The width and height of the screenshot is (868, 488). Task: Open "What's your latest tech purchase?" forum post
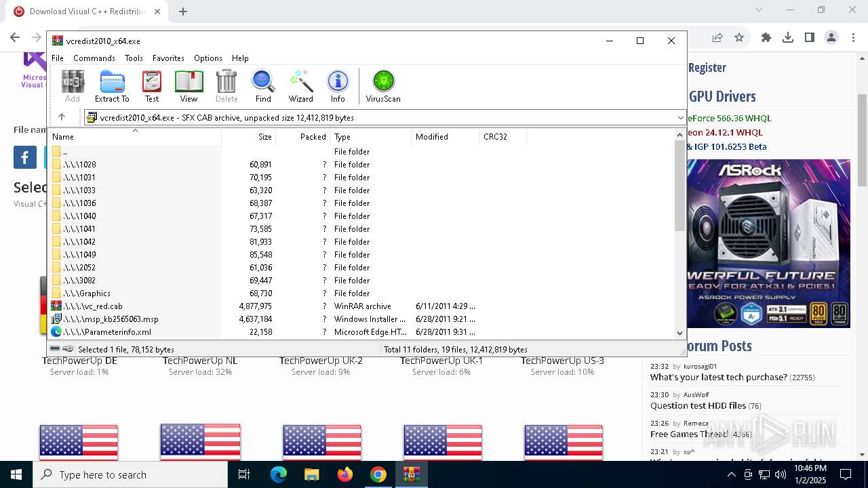(717, 377)
